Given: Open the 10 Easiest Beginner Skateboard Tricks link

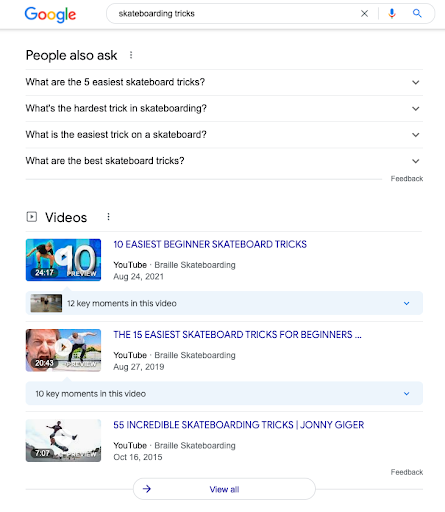Looking at the screenshot, I should pos(210,244).
